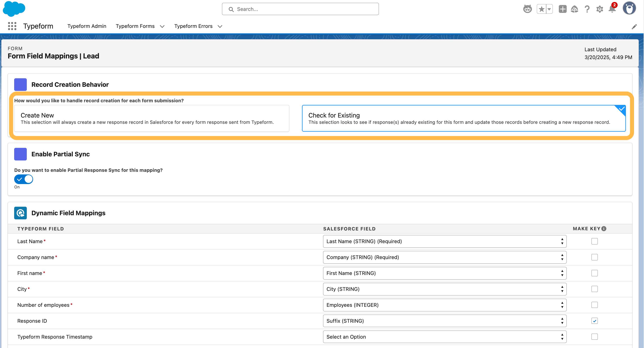Click the "Number of employees" field label
Viewport: 644px width, 348px height.
click(43, 305)
